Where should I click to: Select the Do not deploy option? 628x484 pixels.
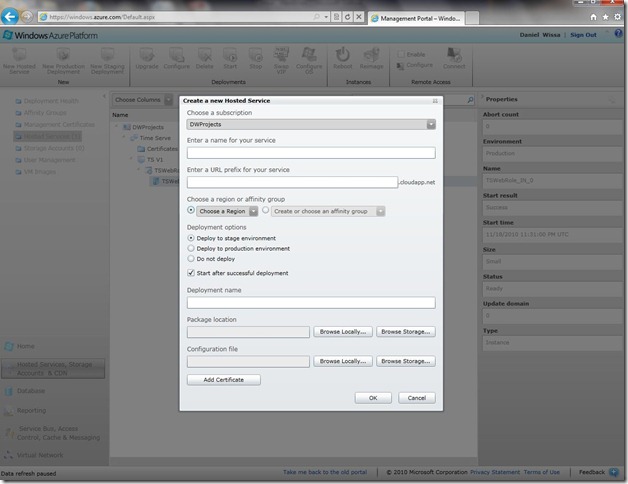(x=191, y=258)
